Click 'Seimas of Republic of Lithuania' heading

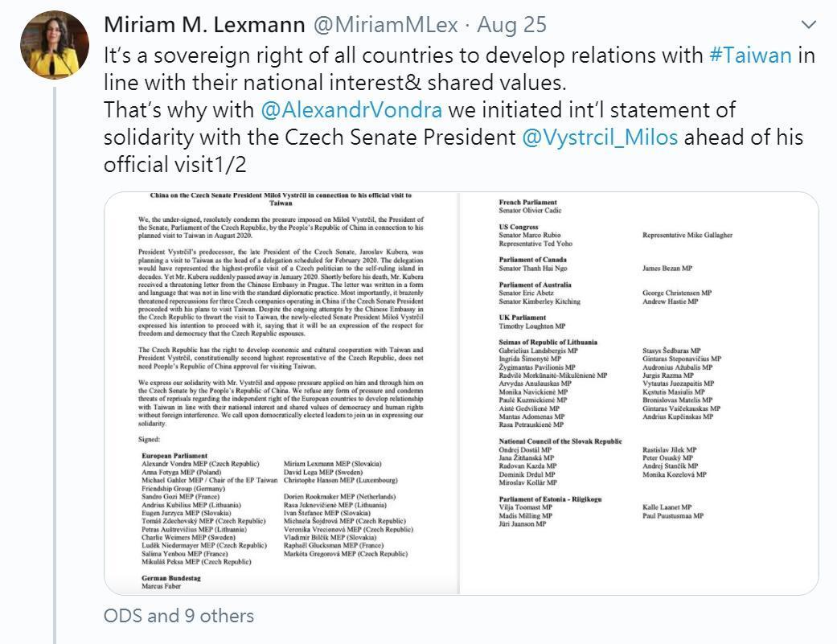pos(548,342)
